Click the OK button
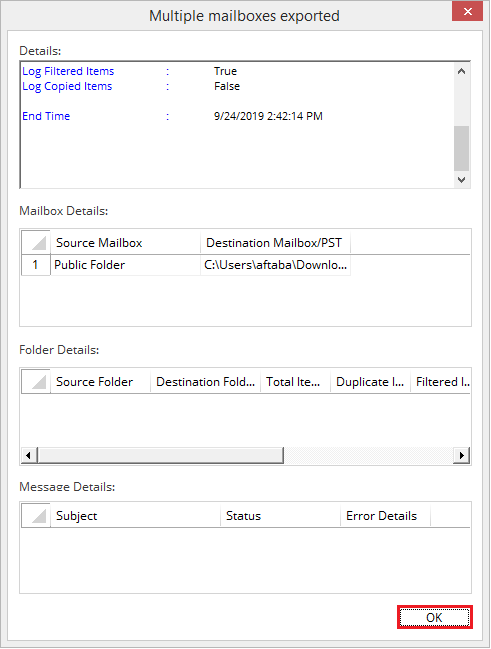491x649 pixels. 434,617
